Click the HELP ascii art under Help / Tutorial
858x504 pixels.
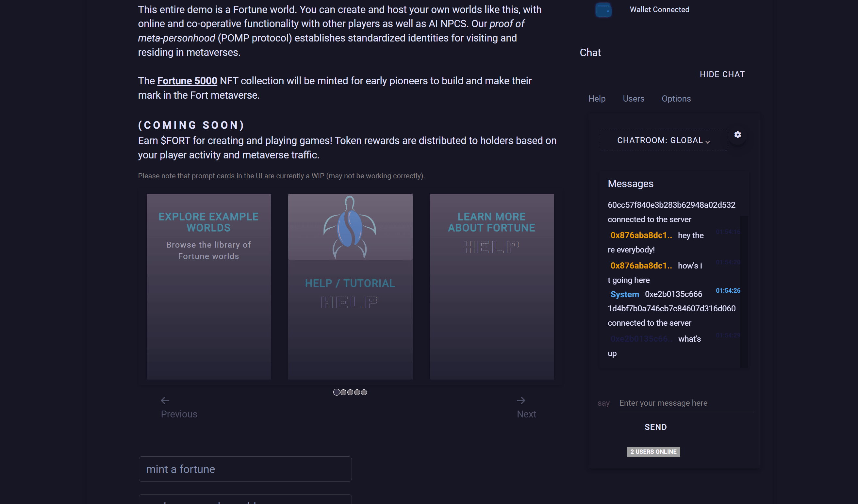pos(349,302)
